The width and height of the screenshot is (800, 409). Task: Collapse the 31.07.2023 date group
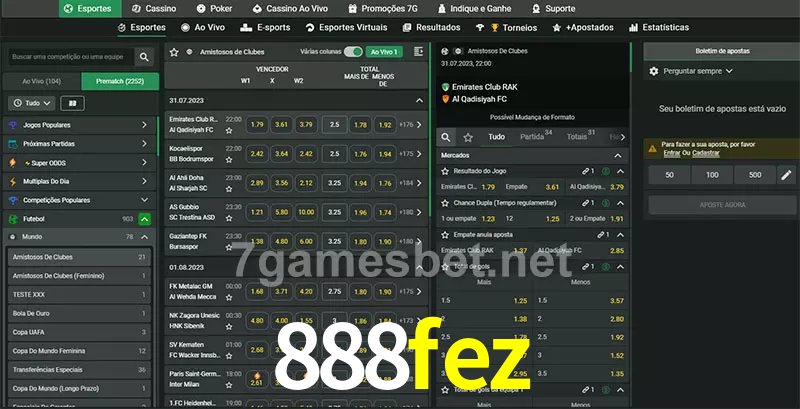point(419,100)
